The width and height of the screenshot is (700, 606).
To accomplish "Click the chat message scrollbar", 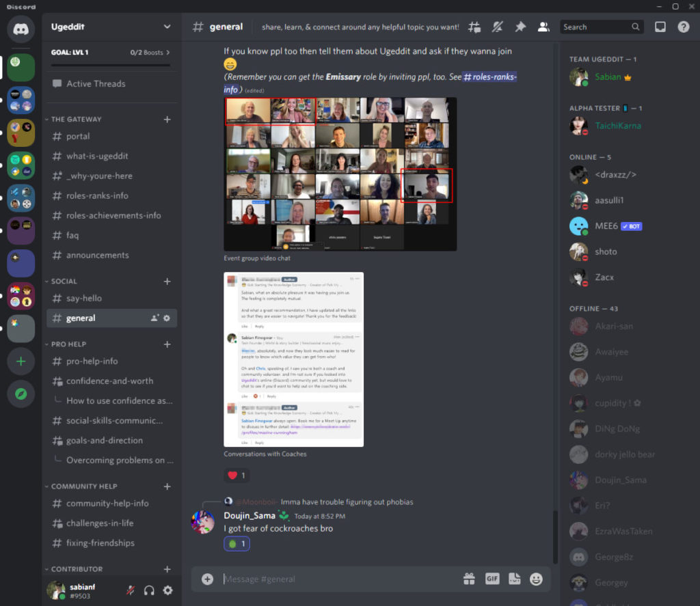I will point(555,537).
